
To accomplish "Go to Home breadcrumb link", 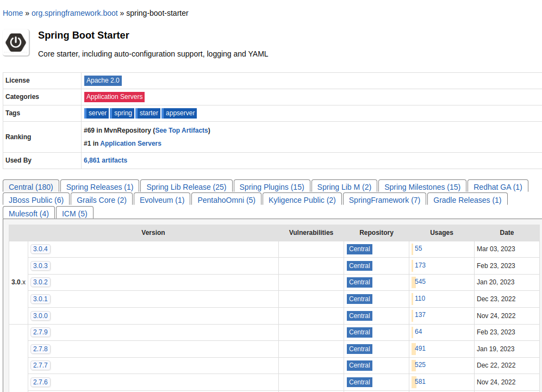I will point(13,13).
